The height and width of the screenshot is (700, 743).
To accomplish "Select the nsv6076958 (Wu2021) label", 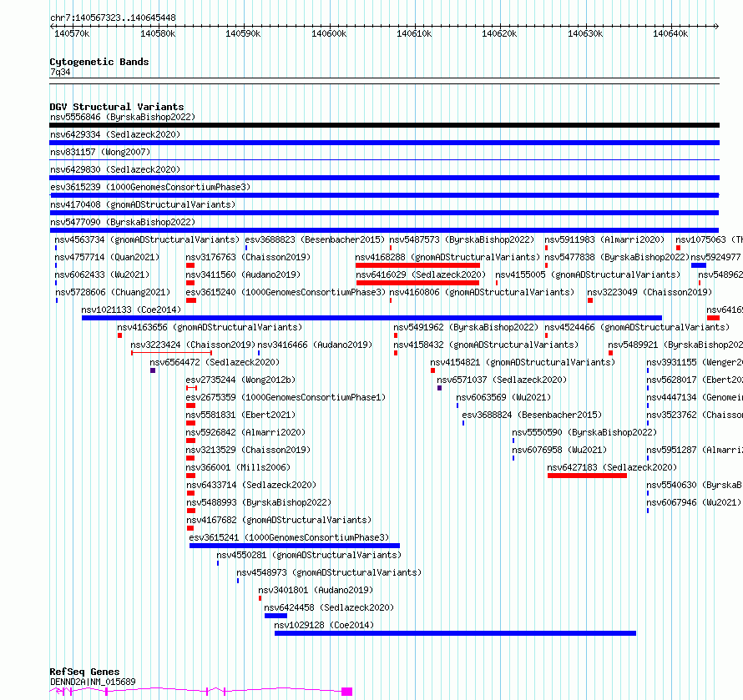I will coord(559,450).
